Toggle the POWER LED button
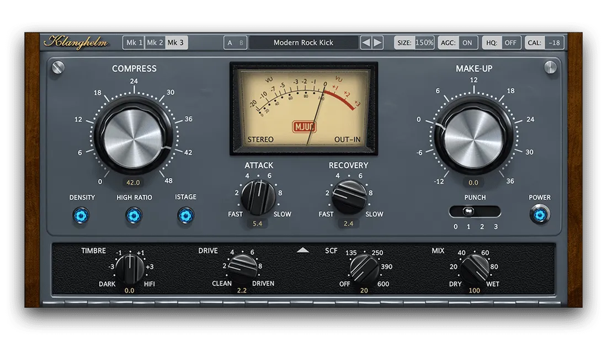Screen dimensions: 607x364 click(540, 215)
